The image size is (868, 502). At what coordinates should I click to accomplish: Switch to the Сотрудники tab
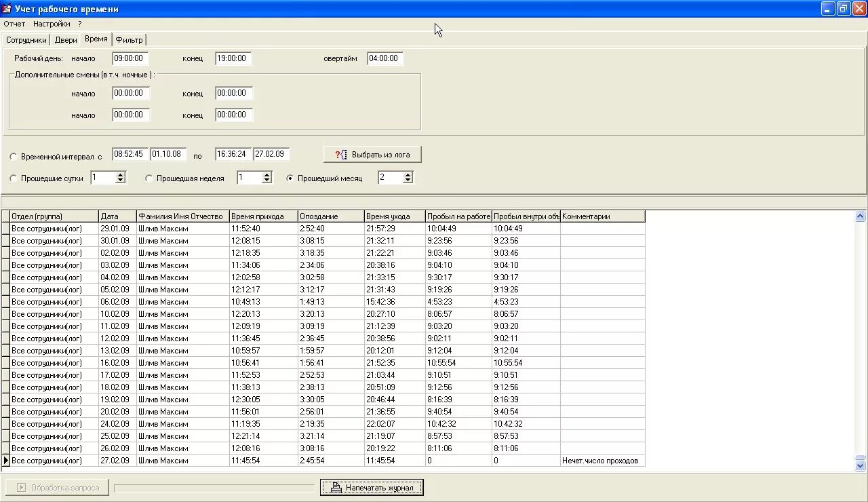click(x=26, y=40)
